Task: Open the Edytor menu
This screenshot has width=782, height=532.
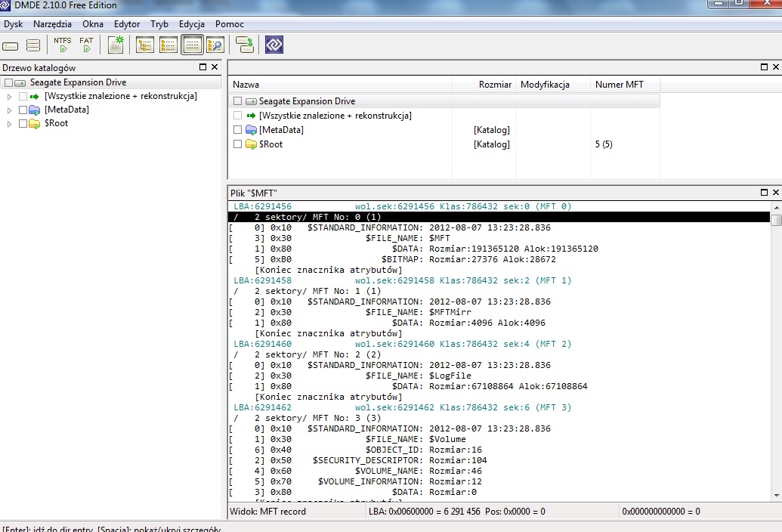Action: 127,24
